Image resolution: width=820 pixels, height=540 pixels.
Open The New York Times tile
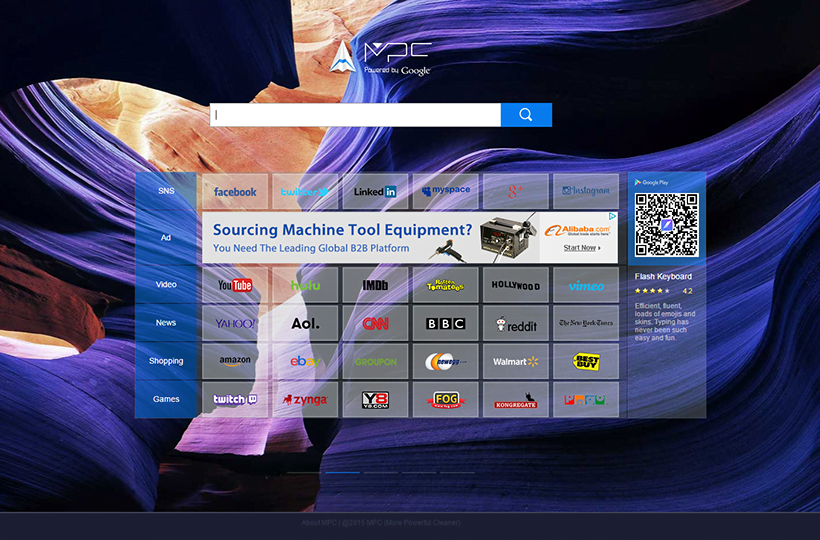pyautogui.click(x=586, y=323)
